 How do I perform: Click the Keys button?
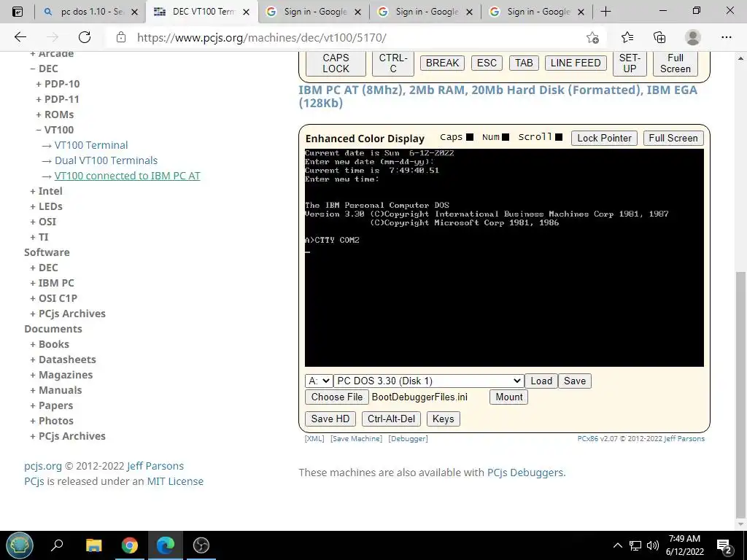(x=443, y=419)
